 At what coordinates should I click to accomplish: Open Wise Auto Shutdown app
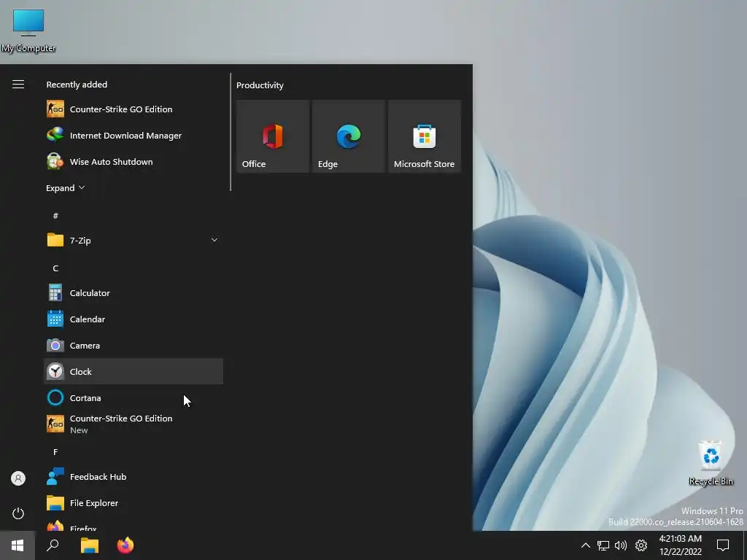(x=133, y=161)
